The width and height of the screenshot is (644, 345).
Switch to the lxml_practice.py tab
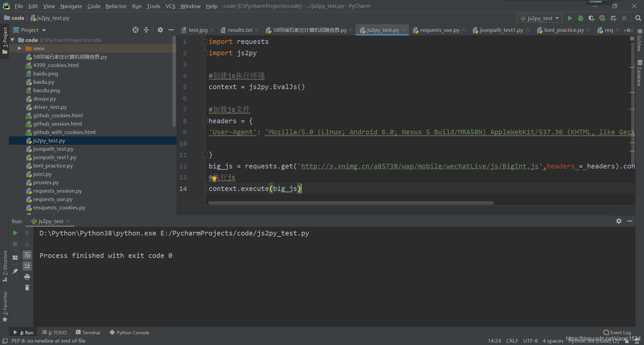pyautogui.click(x=564, y=30)
